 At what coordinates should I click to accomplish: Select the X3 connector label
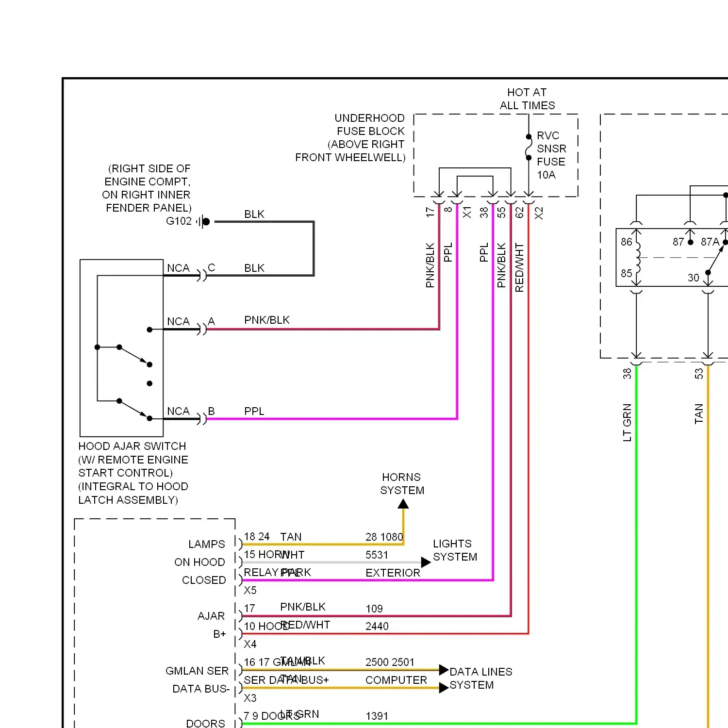tap(250, 698)
